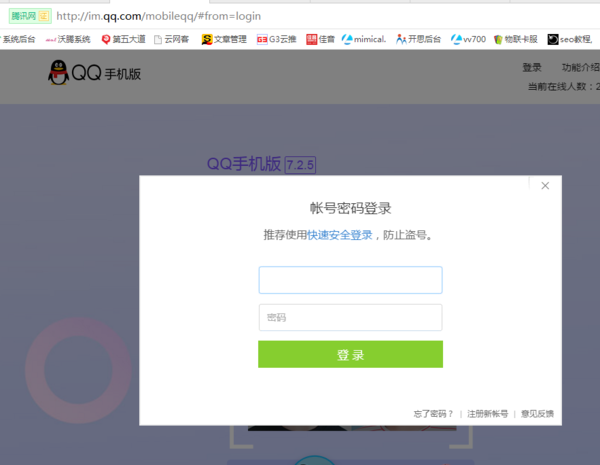This screenshot has height=465, width=600.
Task: Open the G3云推 bookmark
Action: click(276, 39)
